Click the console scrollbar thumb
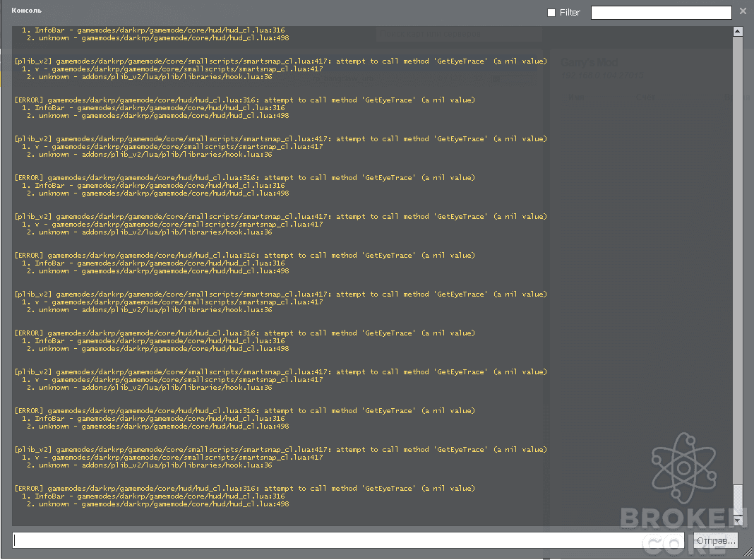The height and width of the screenshot is (560, 754). click(738, 499)
